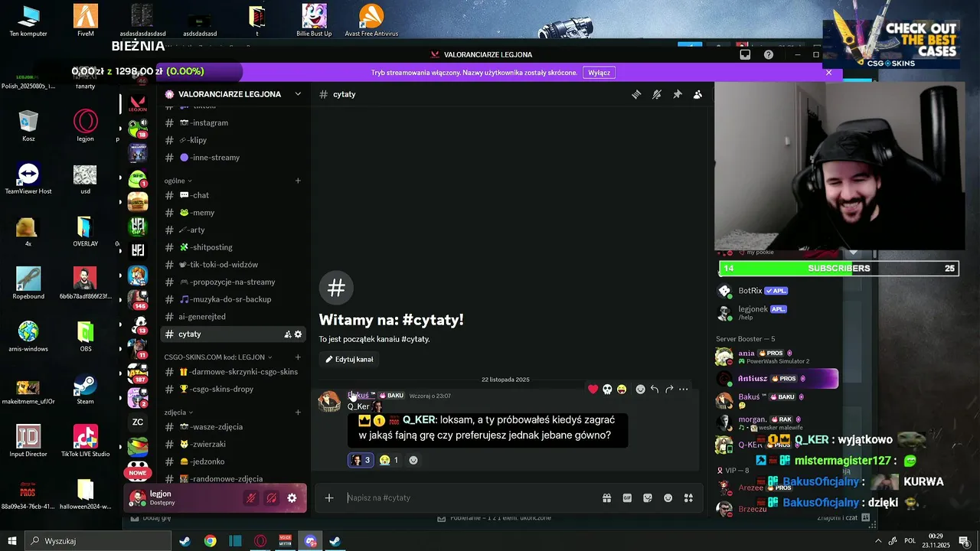Switch to -memy channel
The width and height of the screenshot is (980, 551).
click(x=234, y=213)
